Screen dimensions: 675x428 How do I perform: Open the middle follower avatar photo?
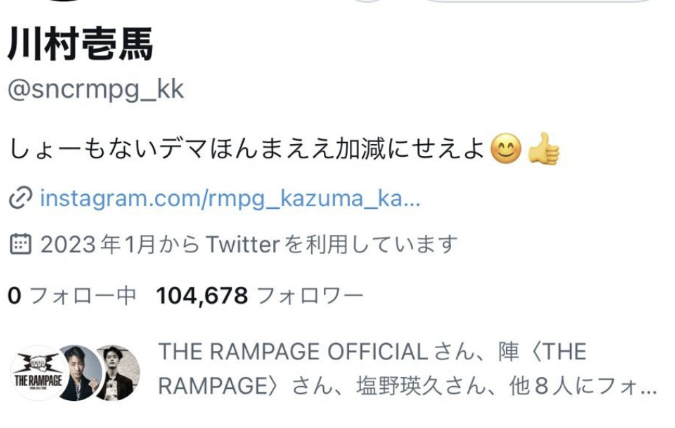(x=78, y=373)
